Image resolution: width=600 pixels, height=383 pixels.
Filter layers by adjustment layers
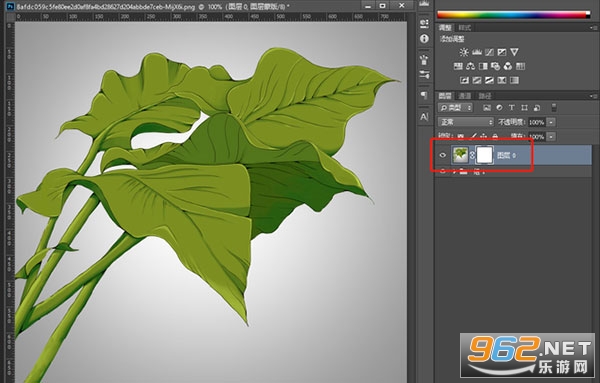pyautogui.click(x=499, y=108)
